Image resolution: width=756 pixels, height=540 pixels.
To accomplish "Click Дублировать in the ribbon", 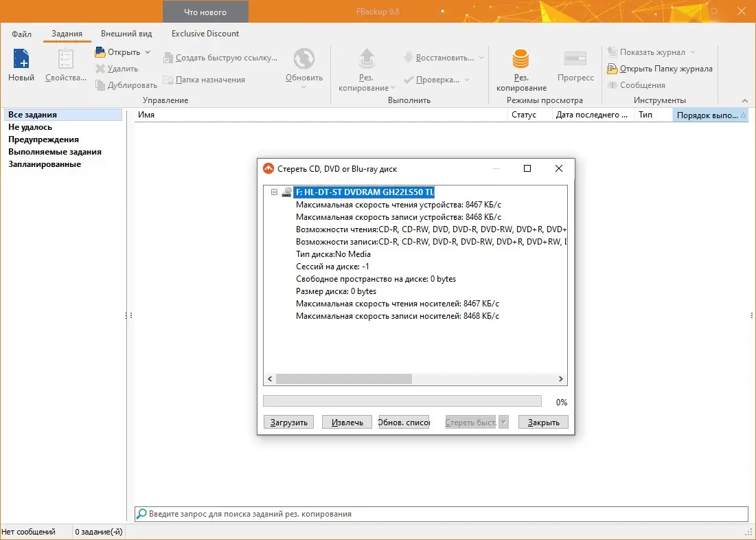I will click(126, 85).
